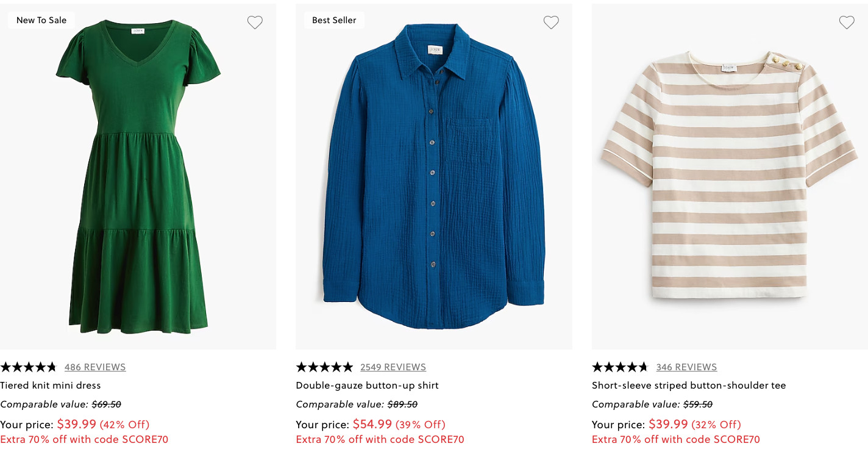Click star rating of double-gauze shirt

[x=324, y=367]
